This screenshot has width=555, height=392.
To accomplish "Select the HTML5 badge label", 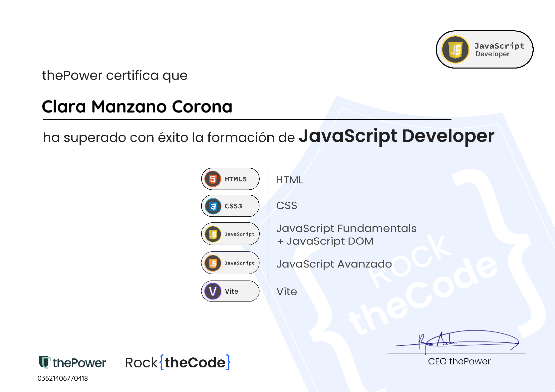I will pos(236,179).
